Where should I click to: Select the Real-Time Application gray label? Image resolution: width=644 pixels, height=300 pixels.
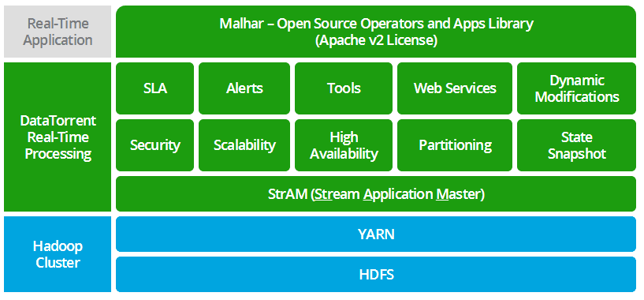click(58, 32)
